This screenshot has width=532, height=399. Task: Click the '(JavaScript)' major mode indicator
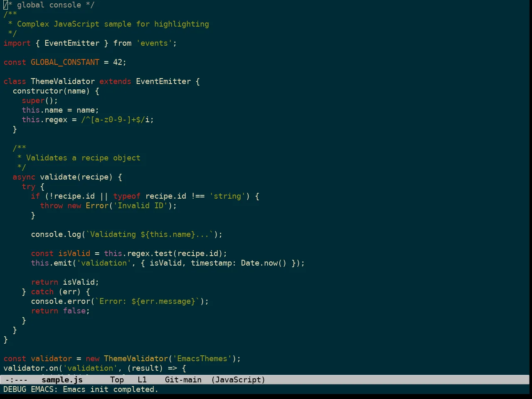pyautogui.click(x=238, y=379)
